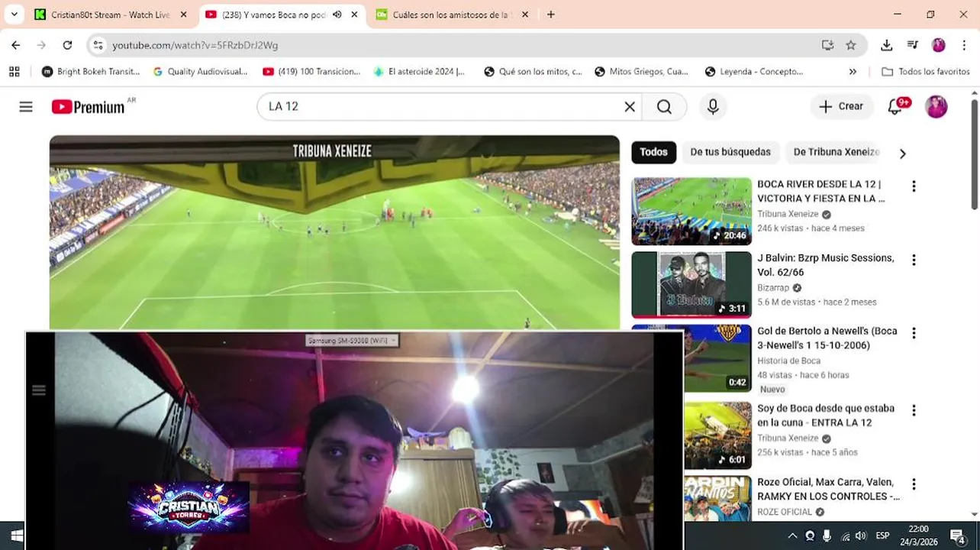
Task: Open Qué son los mitos bookmark
Action: 533,72
